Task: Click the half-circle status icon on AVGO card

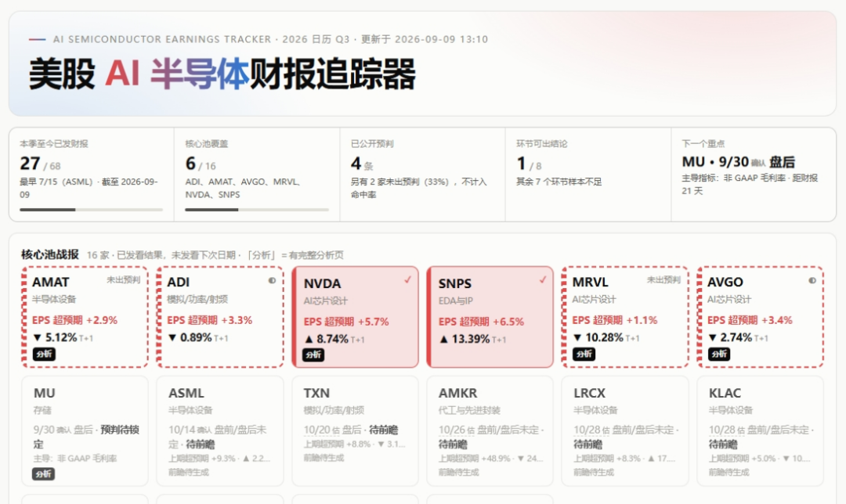Action: pyautogui.click(x=812, y=280)
